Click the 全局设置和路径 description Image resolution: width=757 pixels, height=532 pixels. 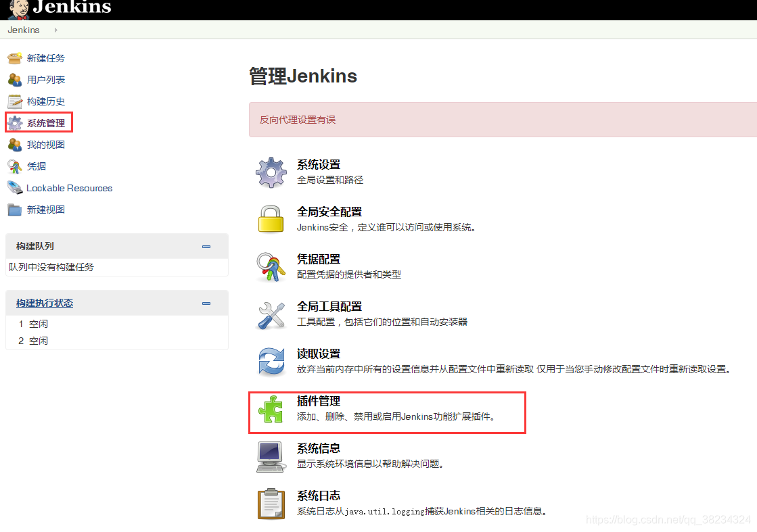point(330,180)
